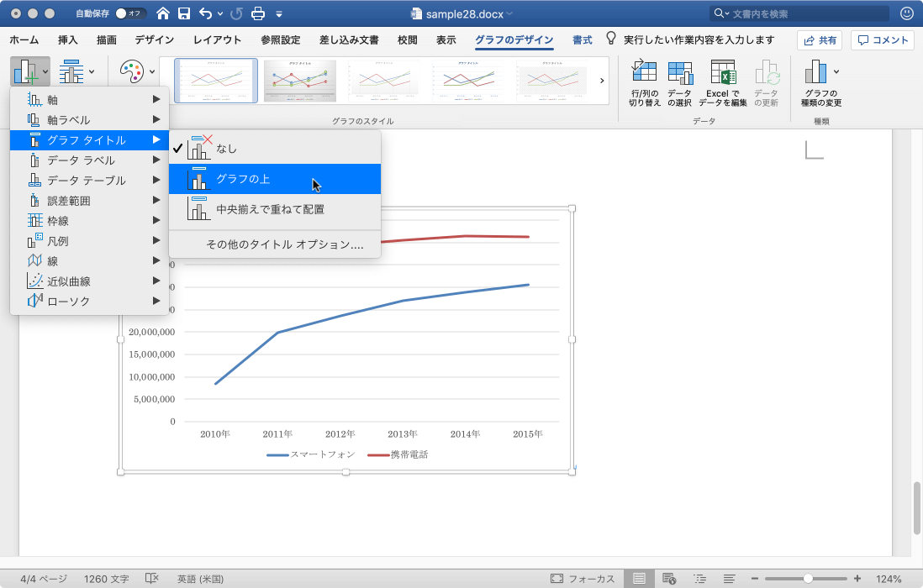Open the Add Chart Element dropdown

pos(30,71)
